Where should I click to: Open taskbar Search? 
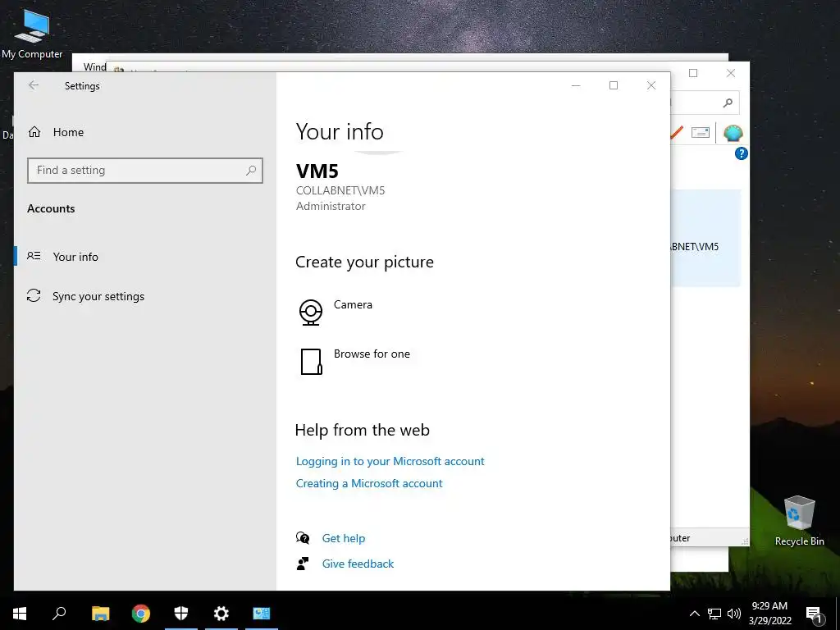coord(59,614)
